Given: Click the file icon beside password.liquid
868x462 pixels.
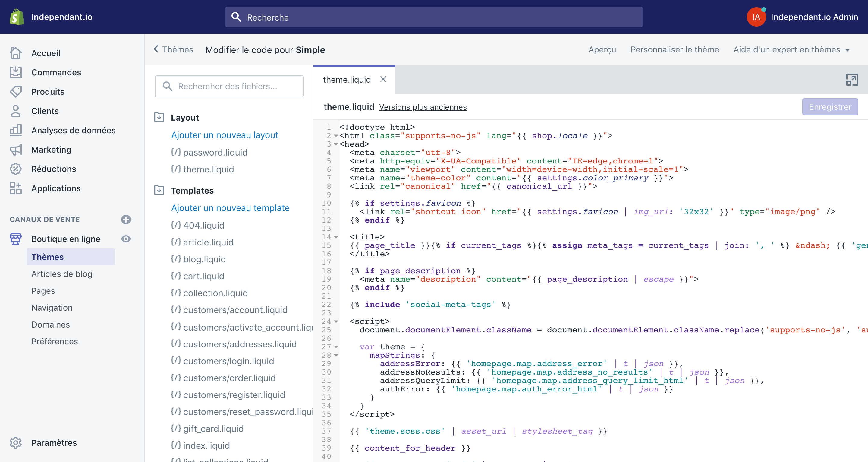Looking at the screenshot, I should (175, 152).
